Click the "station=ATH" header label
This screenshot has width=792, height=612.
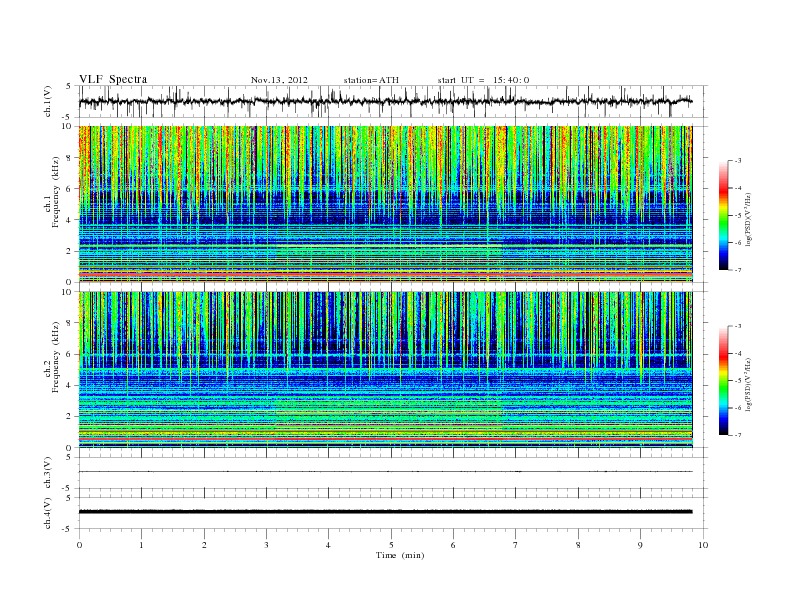pos(371,80)
